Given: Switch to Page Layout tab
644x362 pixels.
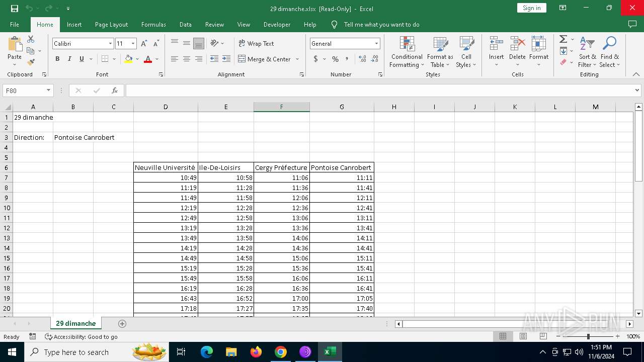Looking at the screenshot, I should (x=111, y=24).
